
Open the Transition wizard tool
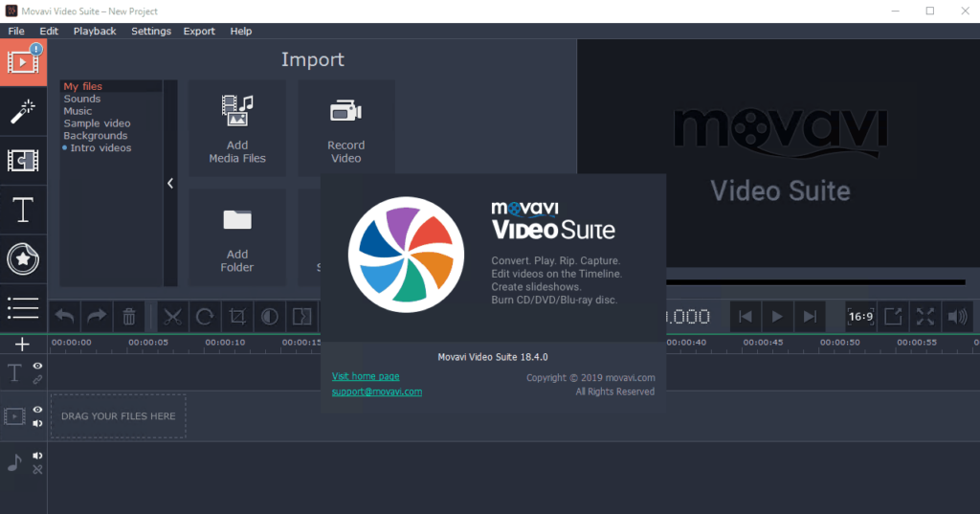(301, 317)
